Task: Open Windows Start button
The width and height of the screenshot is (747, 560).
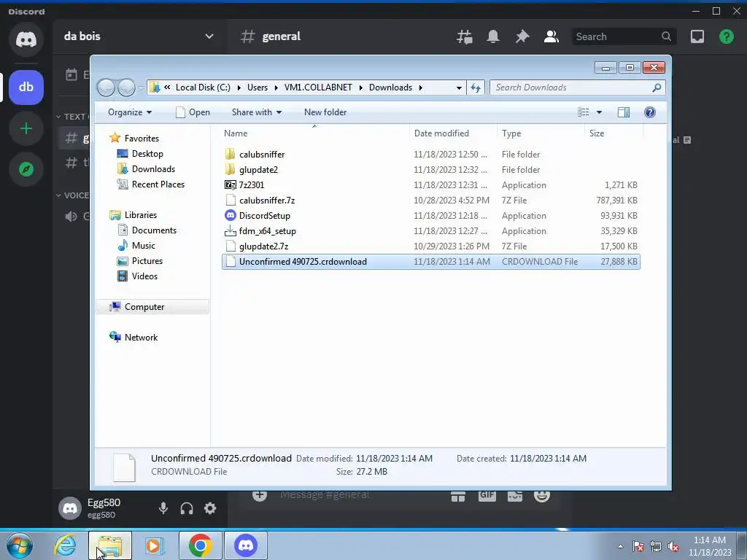Action: [x=20, y=545]
